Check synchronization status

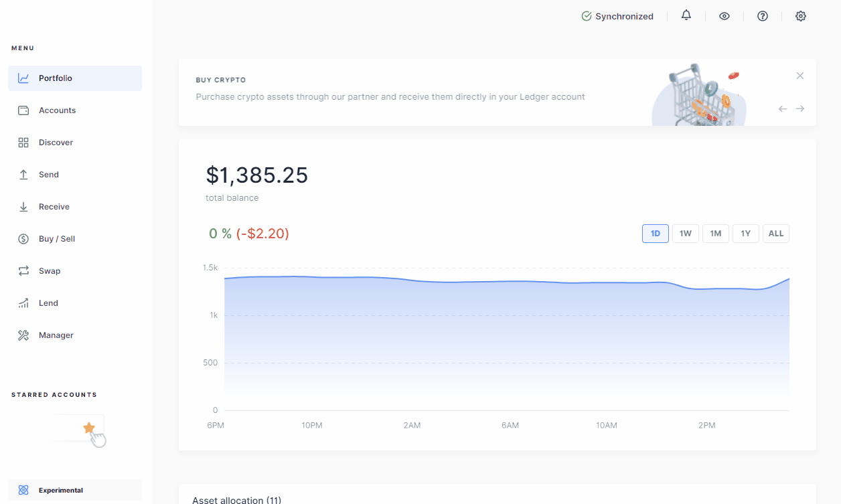617,15
